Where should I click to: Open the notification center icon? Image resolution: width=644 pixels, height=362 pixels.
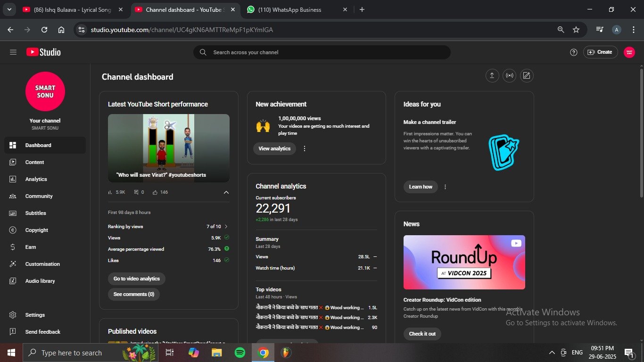pyautogui.click(x=628, y=353)
